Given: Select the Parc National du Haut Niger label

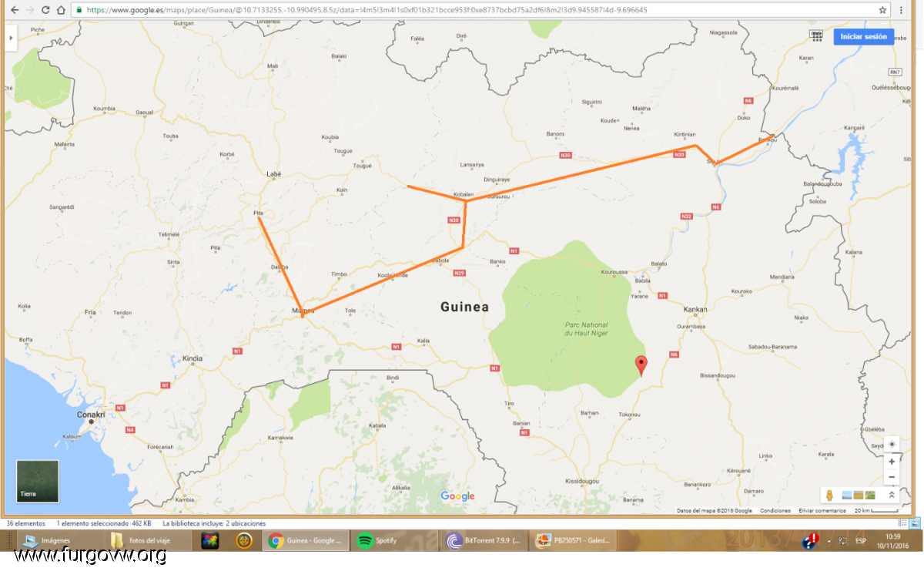Looking at the screenshot, I should (x=586, y=329).
